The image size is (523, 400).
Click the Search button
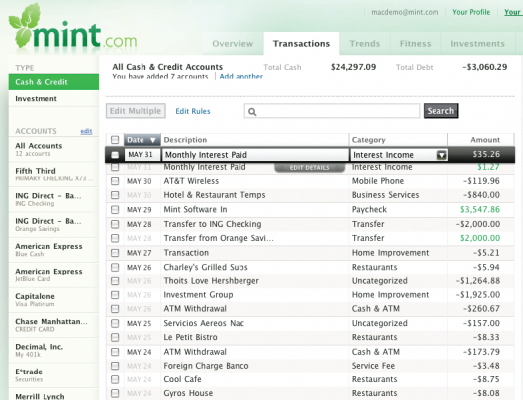pos(441,111)
